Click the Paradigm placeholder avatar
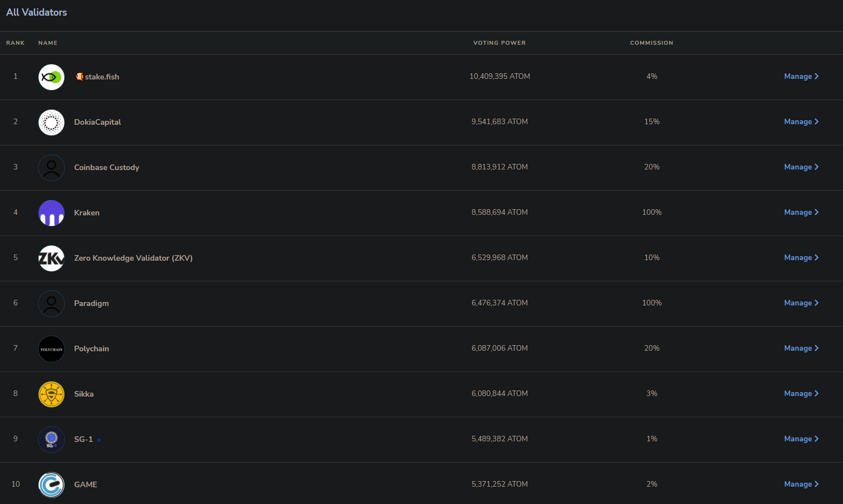 tap(51, 304)
